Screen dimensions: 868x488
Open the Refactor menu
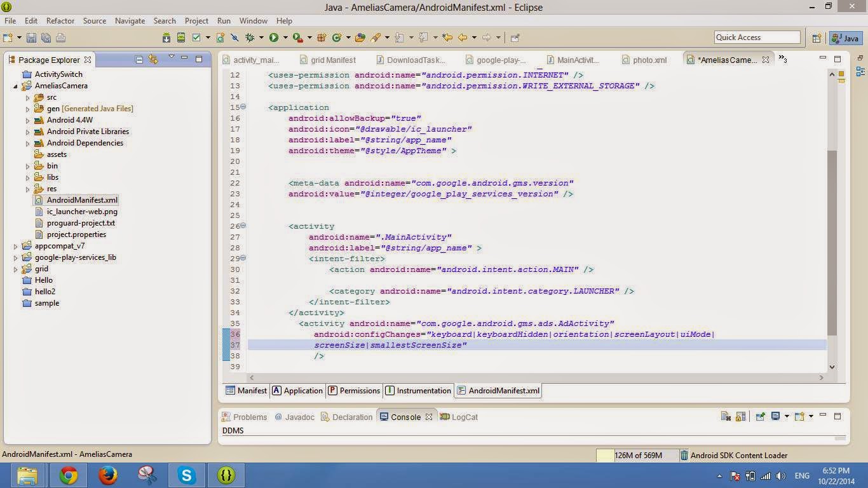click(60, 20)
